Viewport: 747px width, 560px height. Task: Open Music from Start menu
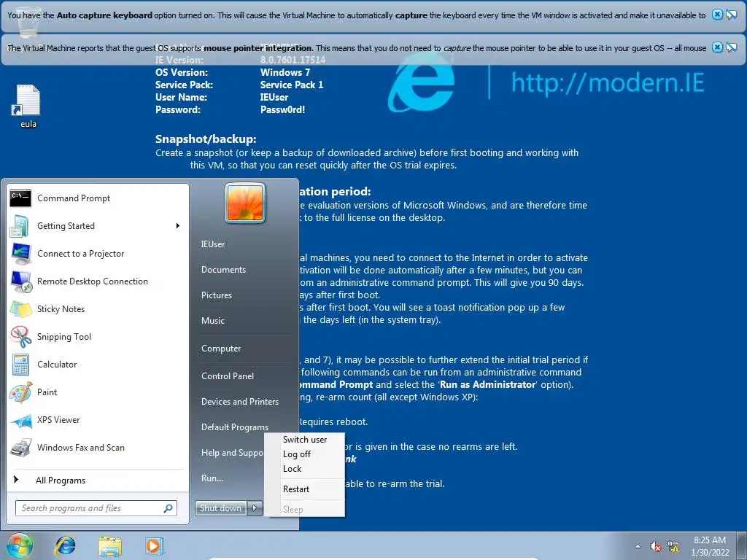pos(212,321)
